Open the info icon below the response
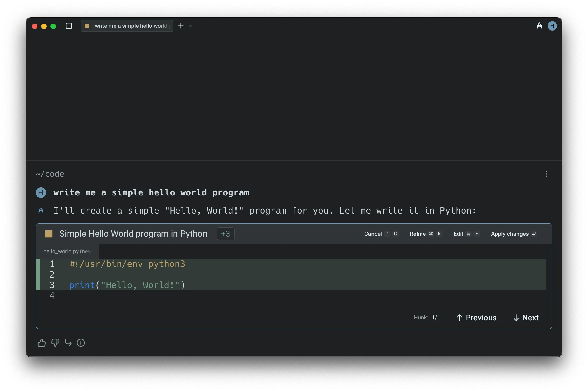588x391 pixels. point(81,343)
